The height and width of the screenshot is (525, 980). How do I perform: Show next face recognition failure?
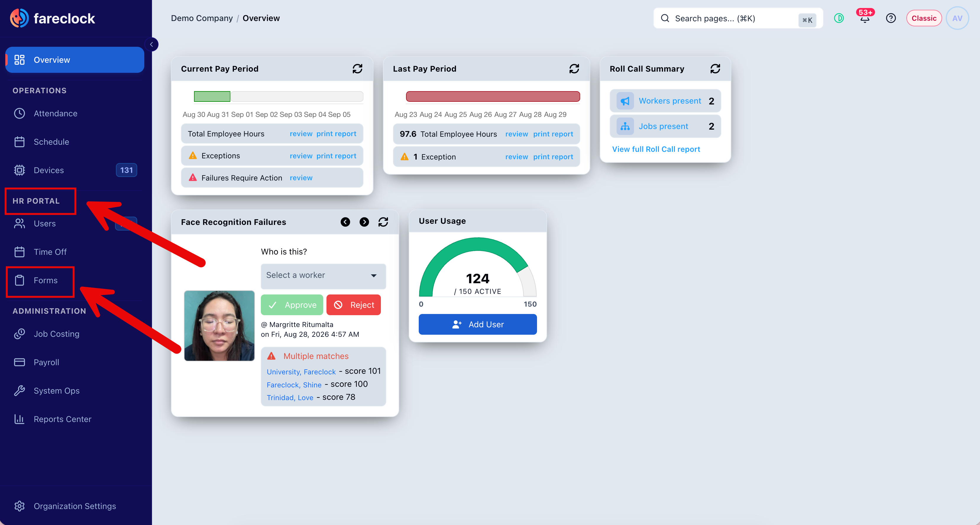coord(364,222)
